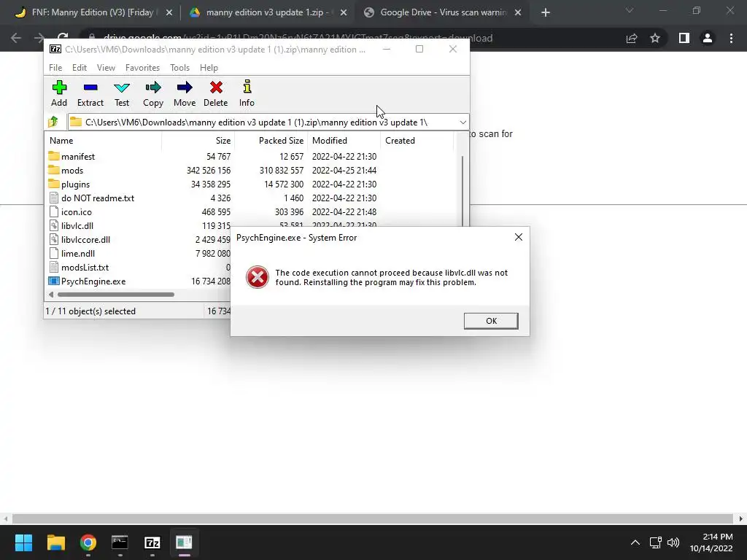The height and width of the screenshot is (560, 747).
Task: Open 7-Zip from the taskbar
Action: tap(152, 542)
